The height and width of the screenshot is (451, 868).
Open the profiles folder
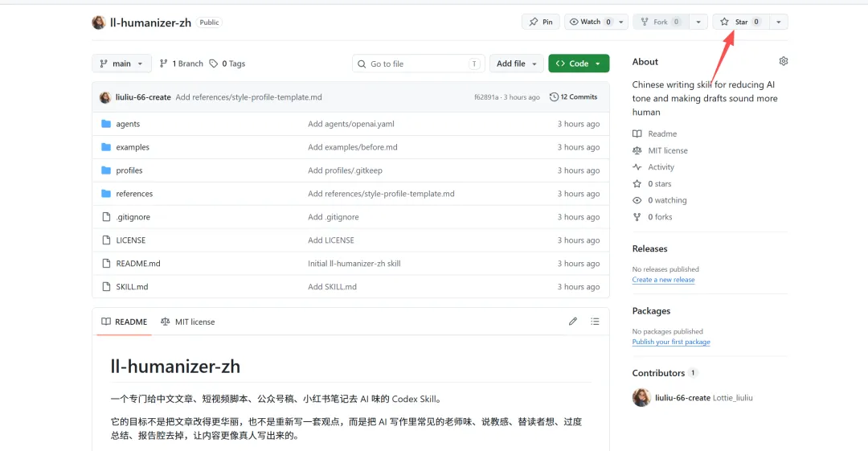(129, 170)
